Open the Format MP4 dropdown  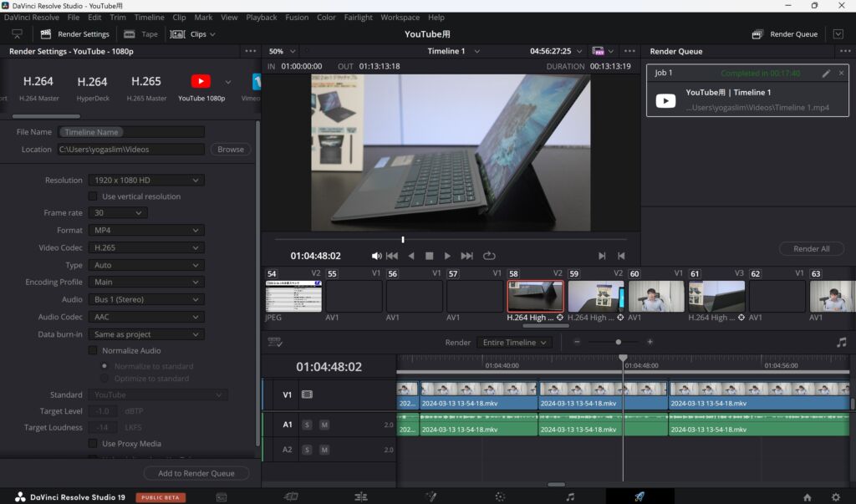click(146, 231)
